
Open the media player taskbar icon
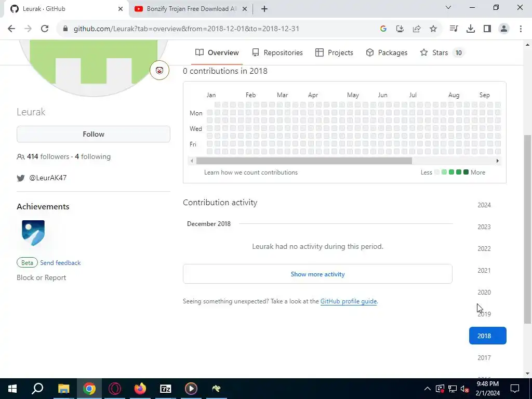191,389
